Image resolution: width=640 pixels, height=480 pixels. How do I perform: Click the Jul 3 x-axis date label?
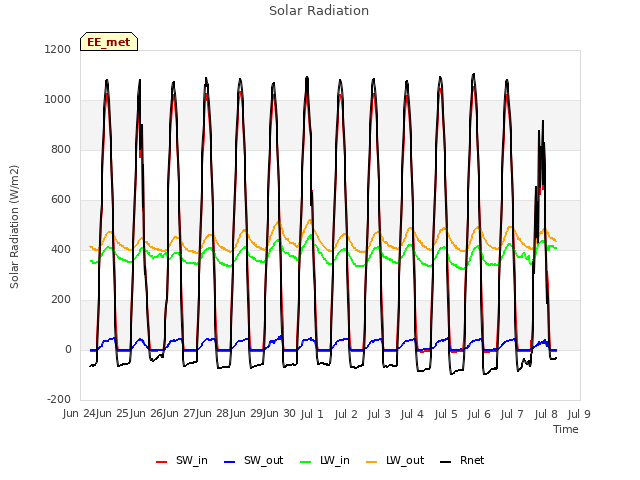coord(379,414)
